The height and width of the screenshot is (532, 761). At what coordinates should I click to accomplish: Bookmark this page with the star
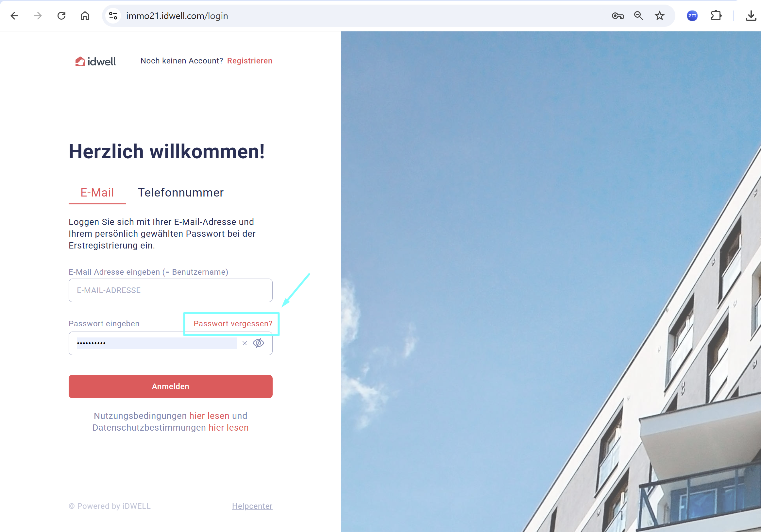click(660, 16)
